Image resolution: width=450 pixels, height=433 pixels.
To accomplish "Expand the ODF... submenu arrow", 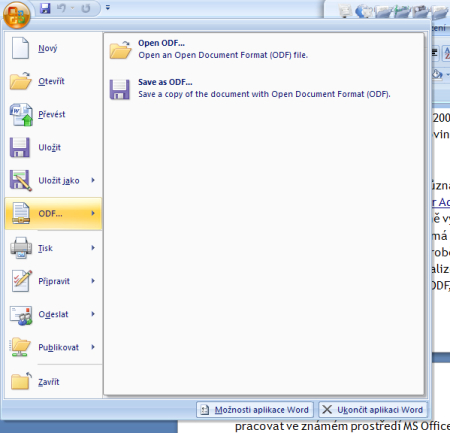I will 93,213.
